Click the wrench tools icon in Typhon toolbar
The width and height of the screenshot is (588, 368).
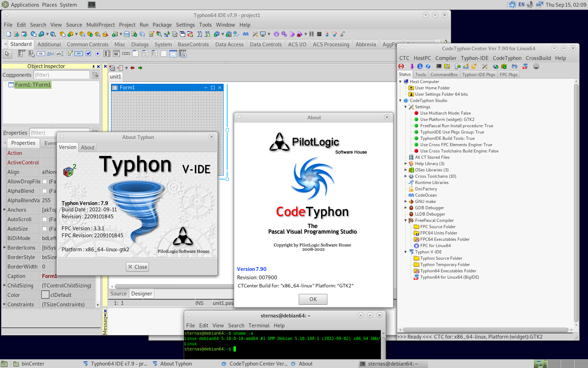255,34
